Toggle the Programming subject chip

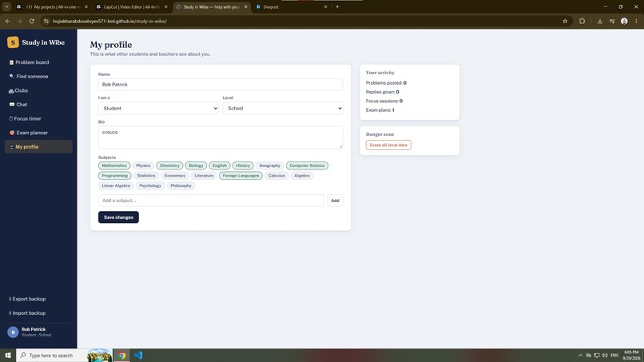point(115,176)
